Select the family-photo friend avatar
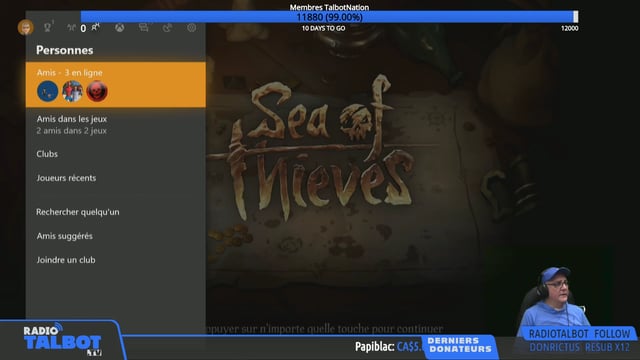Viewport: 640px width, 360px height. [x=72, y=91]
